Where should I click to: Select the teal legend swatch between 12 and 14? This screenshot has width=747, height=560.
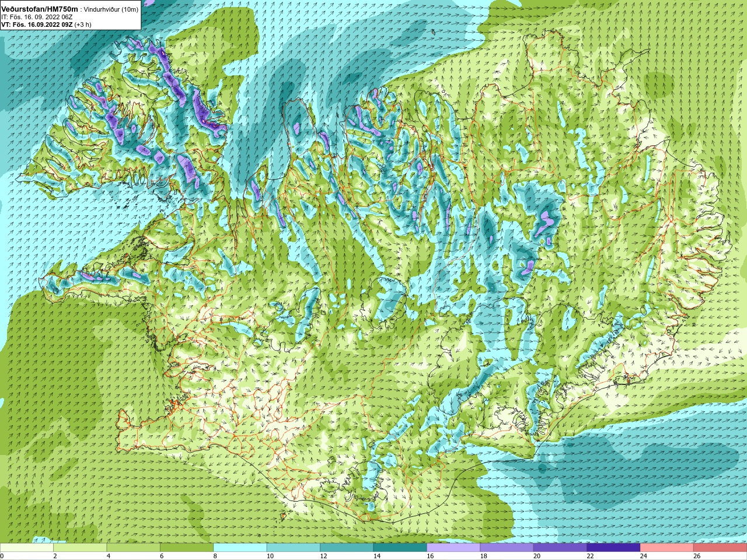347,548
